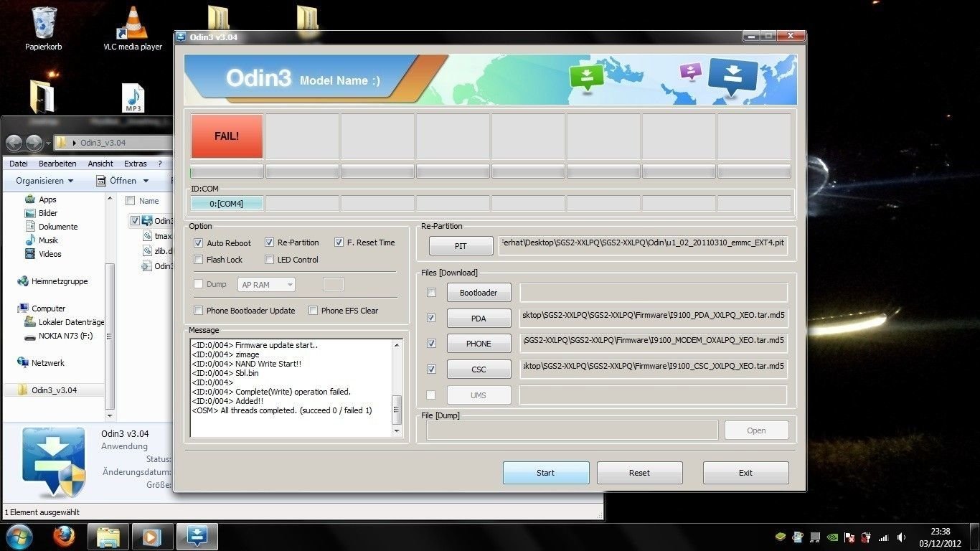Click the CSC file button
The image size is (980, 551).
[479, 369]
